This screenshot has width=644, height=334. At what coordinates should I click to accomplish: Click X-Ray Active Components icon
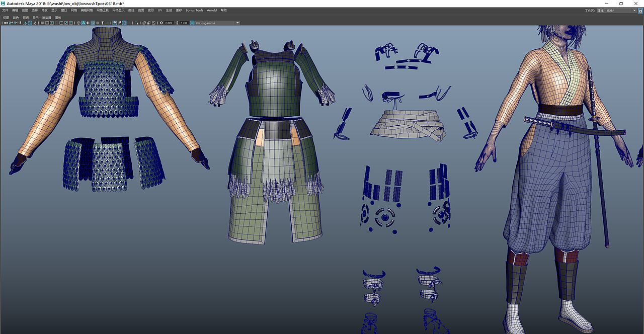click(x=149, y=23)
